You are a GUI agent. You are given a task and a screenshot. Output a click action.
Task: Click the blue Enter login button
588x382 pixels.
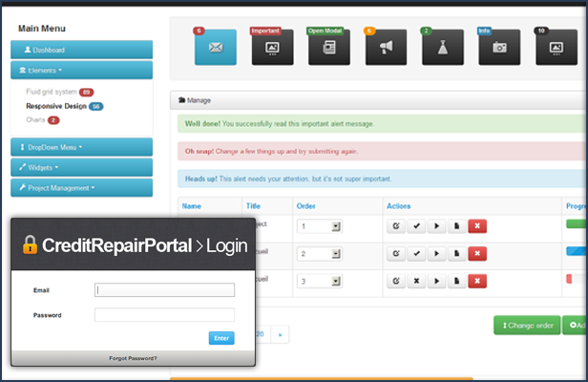tap(221, 338)
